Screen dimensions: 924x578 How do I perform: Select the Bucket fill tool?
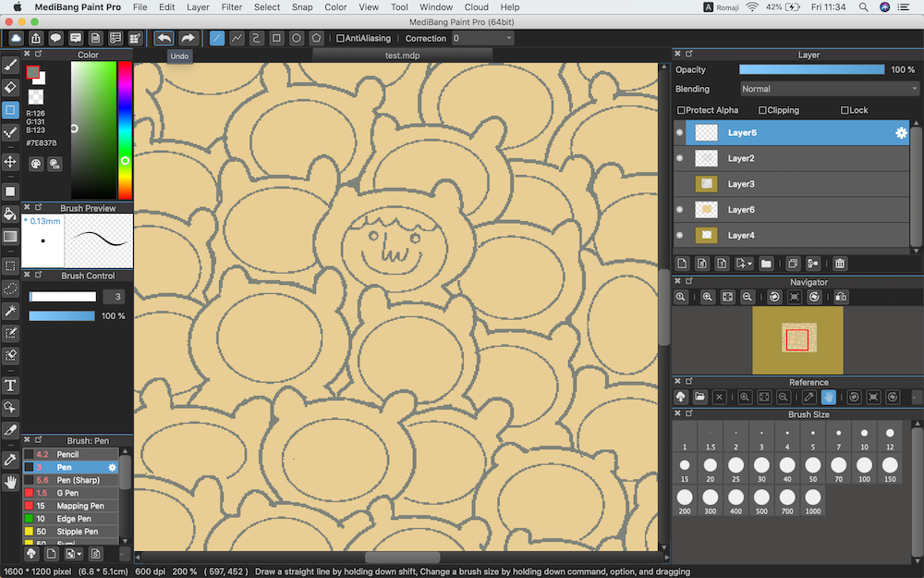(x=10, y=214)
